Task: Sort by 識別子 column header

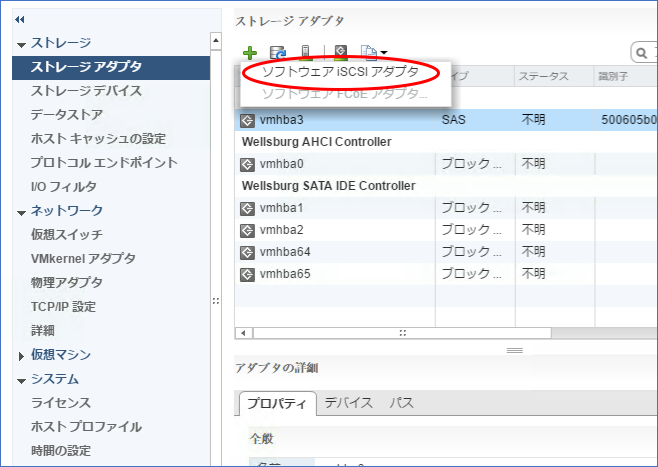Action: tap(626, 76)
